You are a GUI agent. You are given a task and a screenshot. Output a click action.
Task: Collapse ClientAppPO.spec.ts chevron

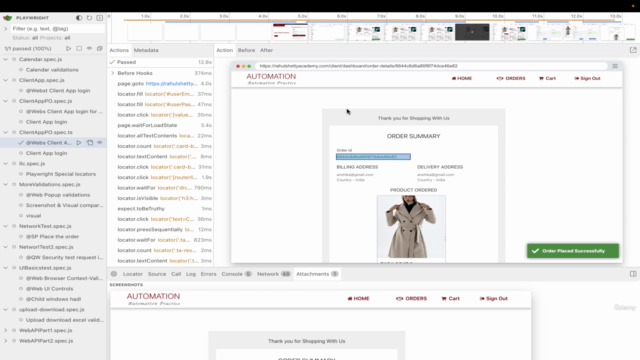point(6,132)
